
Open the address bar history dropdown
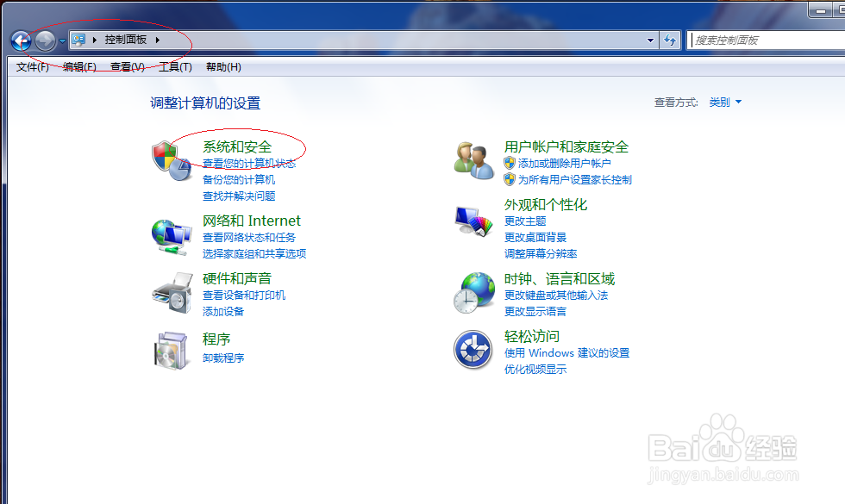(650, 40)
